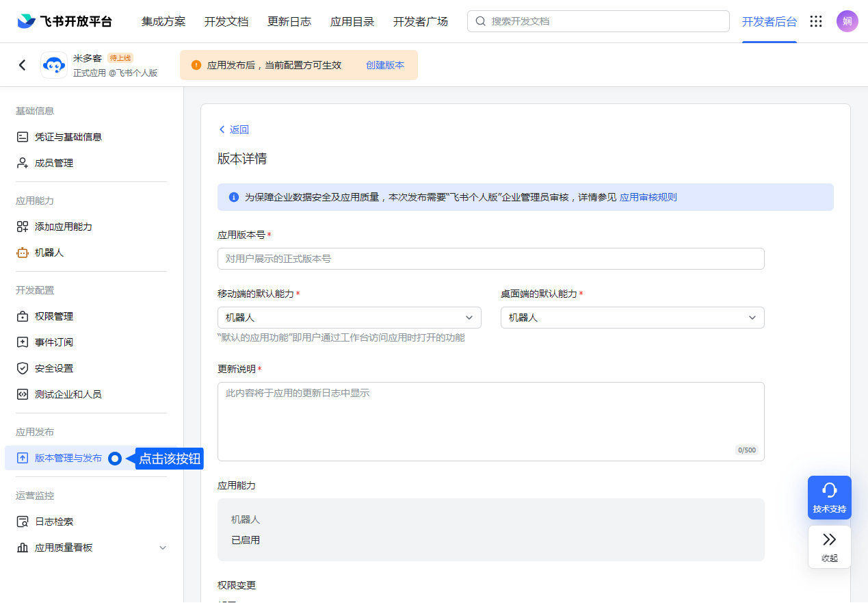Expand 移动端的默认能力 dropdown
The width and height of the screenshot is (868, 603).
click(349, 318)
